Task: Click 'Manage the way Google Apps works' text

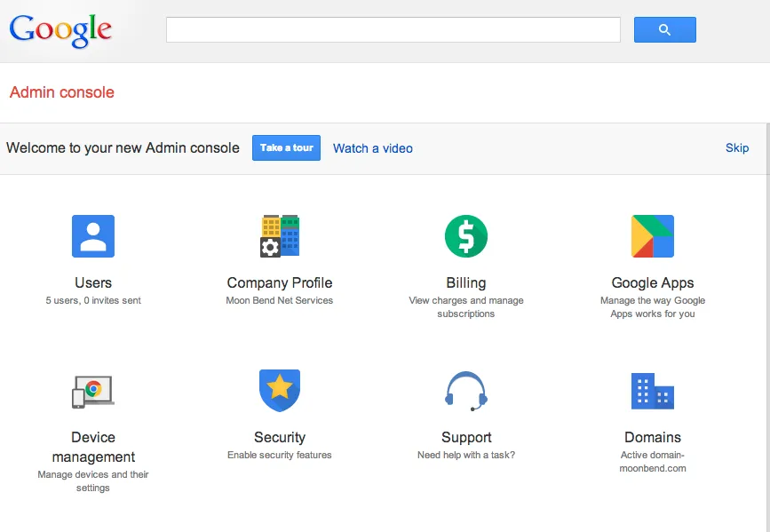Action: coord(653,307)
